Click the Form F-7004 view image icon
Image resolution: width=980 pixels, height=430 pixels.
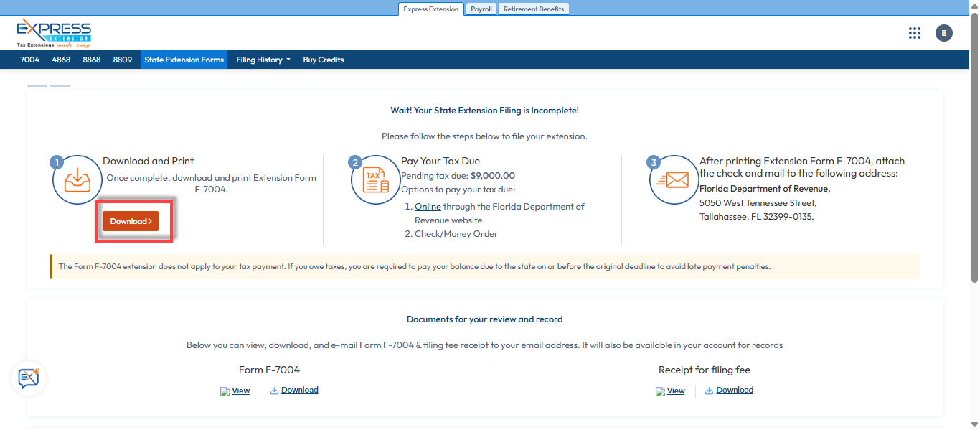pyautogui.click(x=225, y=391)
